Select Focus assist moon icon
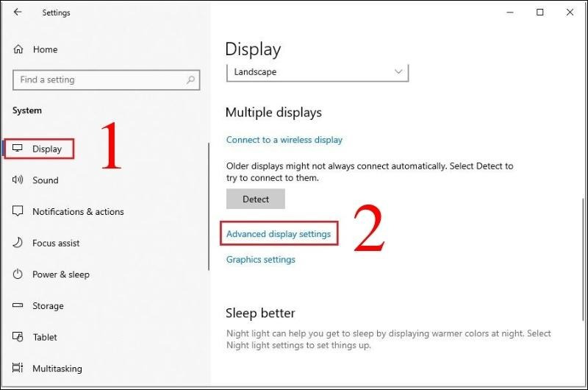Viewport: 588px width, 390px height. pyautogui.click(x=18, y=243)
